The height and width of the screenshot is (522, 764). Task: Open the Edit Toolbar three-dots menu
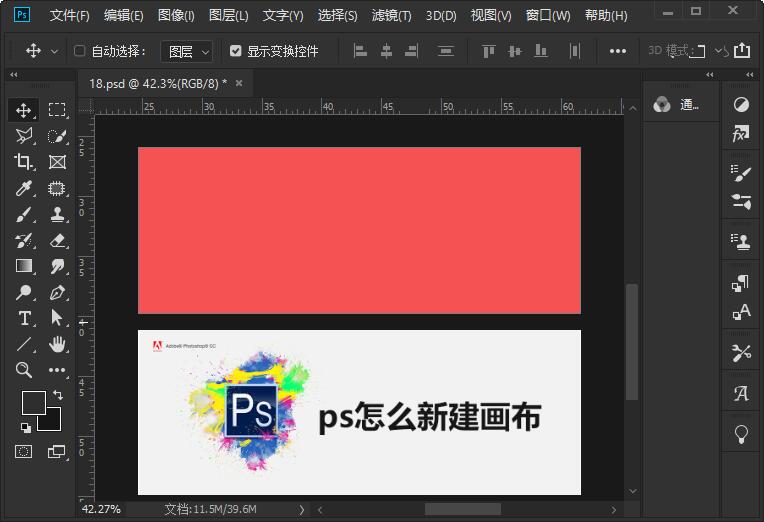tap(57, 370)
